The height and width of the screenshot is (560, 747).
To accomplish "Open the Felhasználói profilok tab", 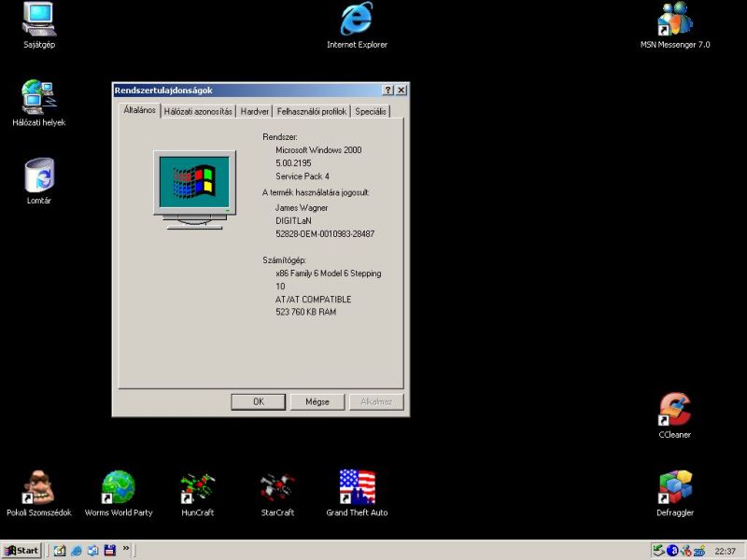I will point(312,111).
